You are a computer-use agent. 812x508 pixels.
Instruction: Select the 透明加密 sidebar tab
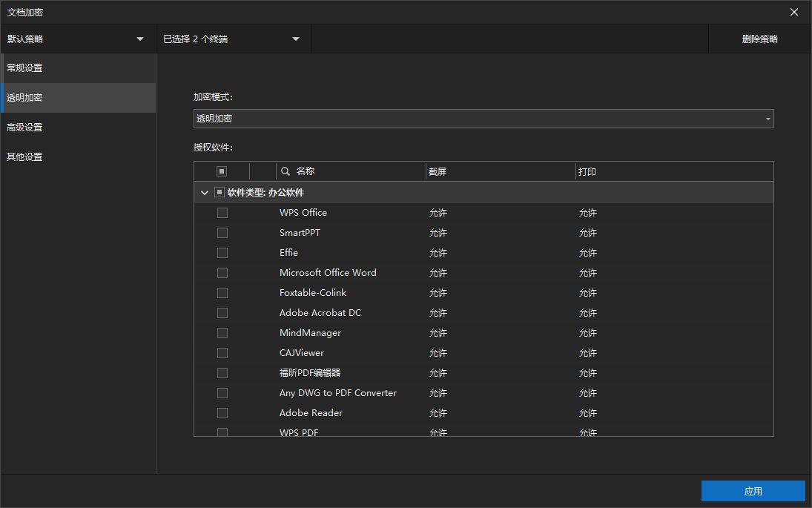click(78, 97)
